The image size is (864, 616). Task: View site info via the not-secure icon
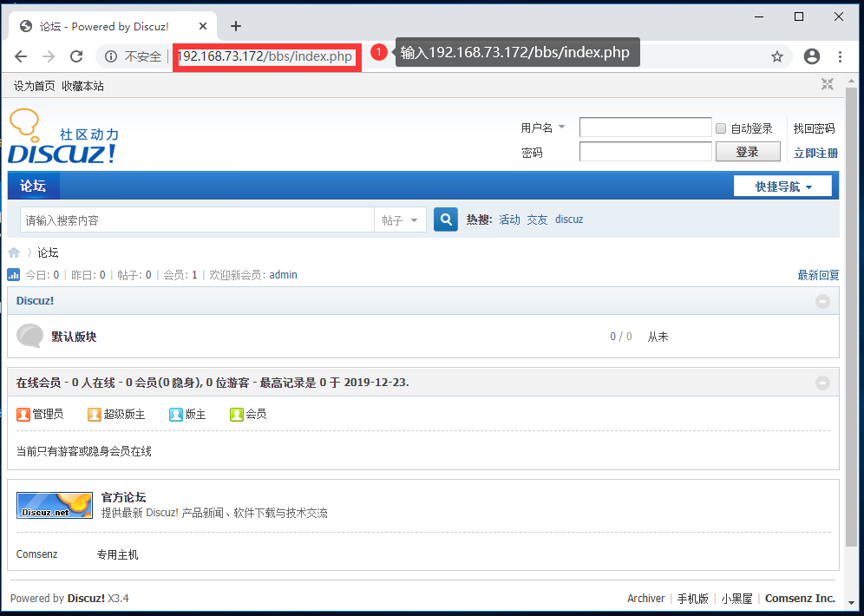(x=111, y=56)
